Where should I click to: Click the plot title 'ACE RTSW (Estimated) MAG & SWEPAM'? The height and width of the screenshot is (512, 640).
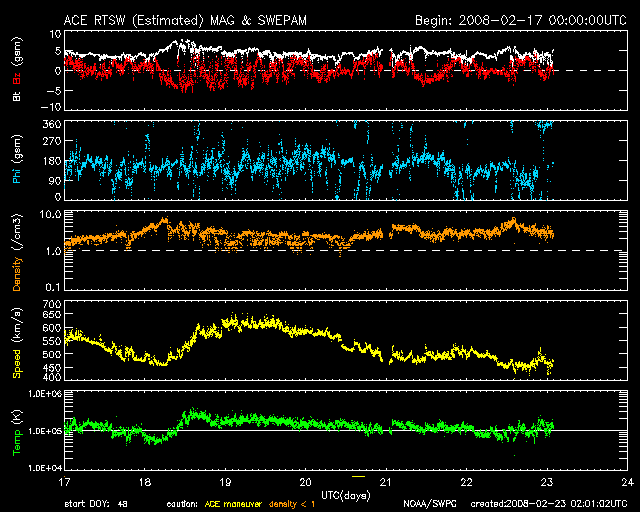coord(185,20)
